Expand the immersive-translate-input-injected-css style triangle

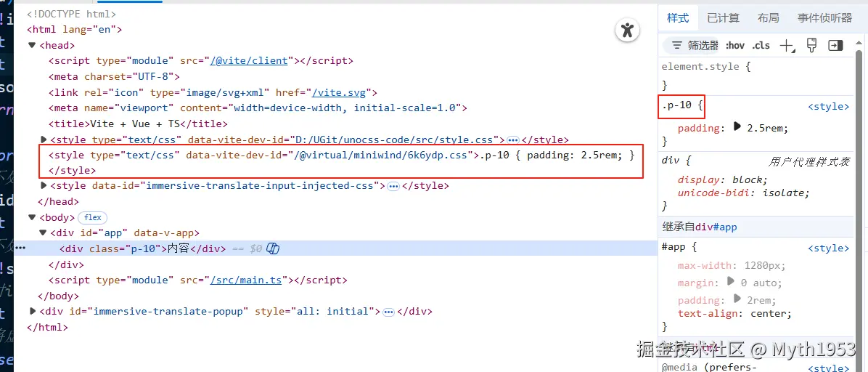pos(44,185)
